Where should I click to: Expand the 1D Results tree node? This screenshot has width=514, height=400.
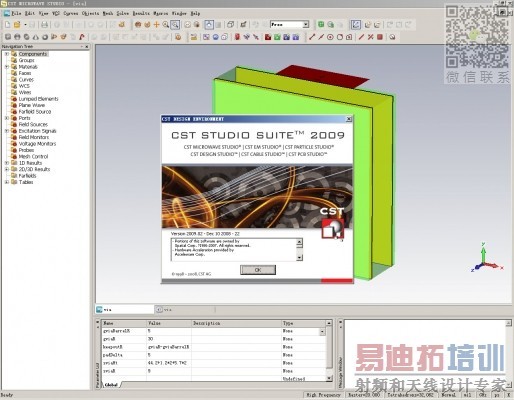tap(7, 163)
